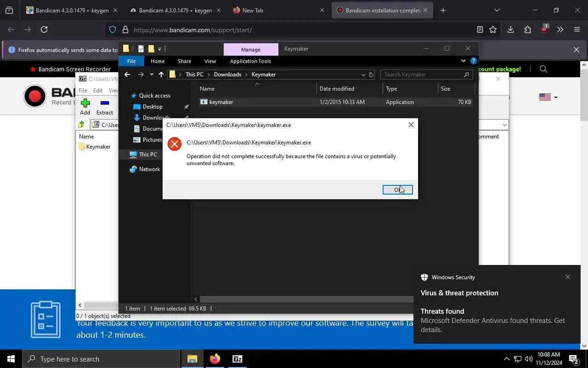Open the Application Tools ribbon tab

coord(250,61)
